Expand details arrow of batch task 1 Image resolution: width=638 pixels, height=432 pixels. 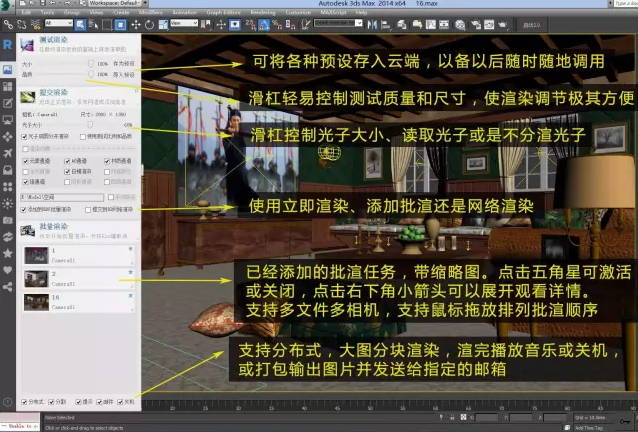[x=131, y=262]
